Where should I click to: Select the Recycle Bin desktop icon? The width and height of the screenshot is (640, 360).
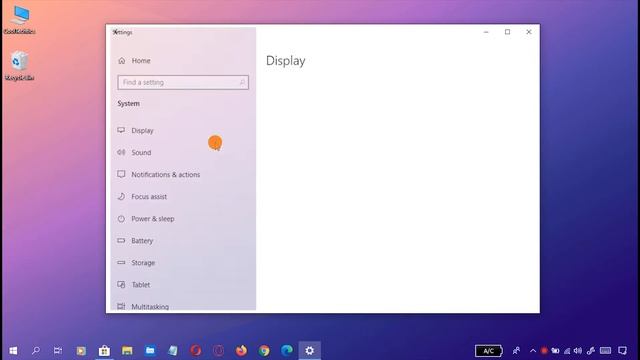click(20, 65)
